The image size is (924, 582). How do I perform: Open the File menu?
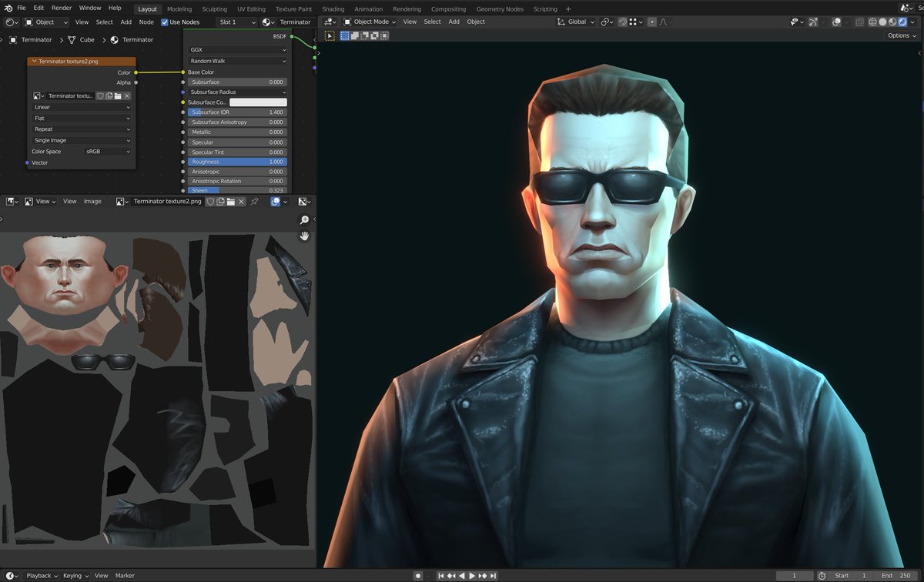pyautogui.click(x=21, y=8)
